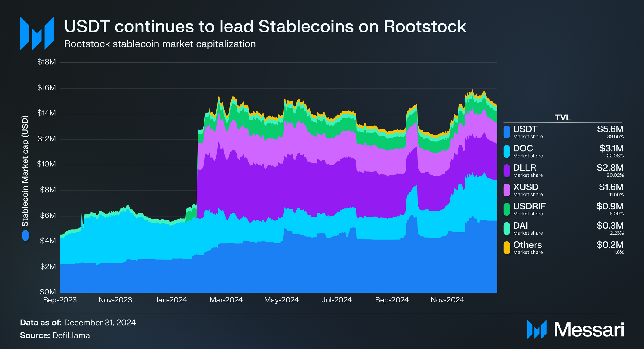Click the DAI mint legend swatch
The image size is (644, 349).
507,229
